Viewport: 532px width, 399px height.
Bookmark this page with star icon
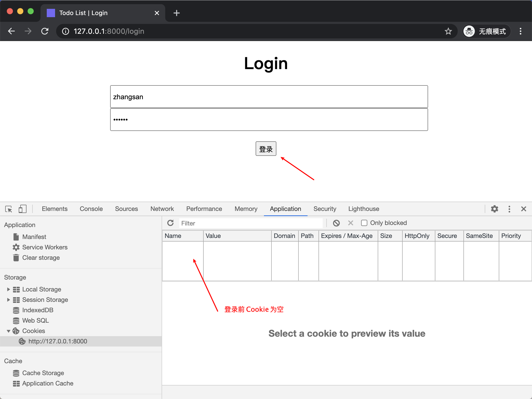pos(448,31)
